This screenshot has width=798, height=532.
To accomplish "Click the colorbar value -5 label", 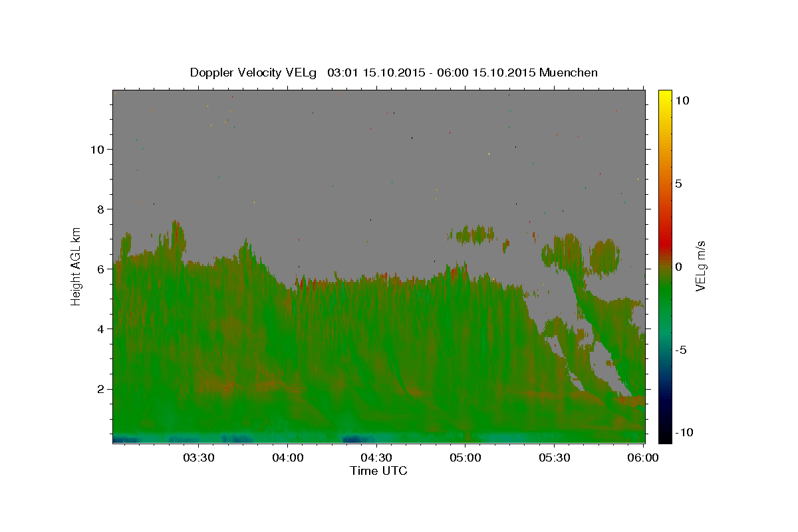I will click(x=681, y=350).
